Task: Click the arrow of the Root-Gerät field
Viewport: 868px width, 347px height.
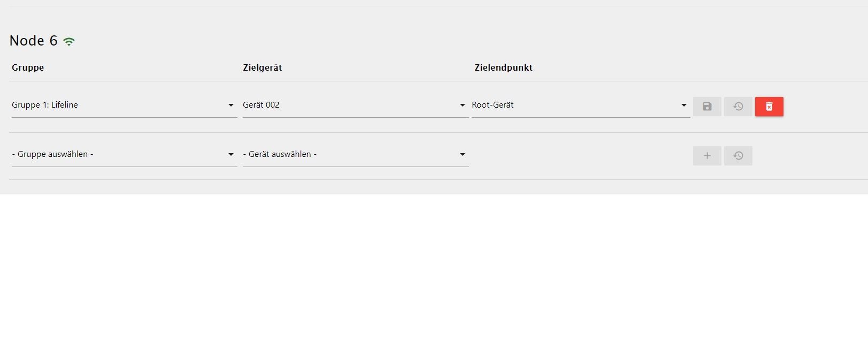Action: (684, 105)
